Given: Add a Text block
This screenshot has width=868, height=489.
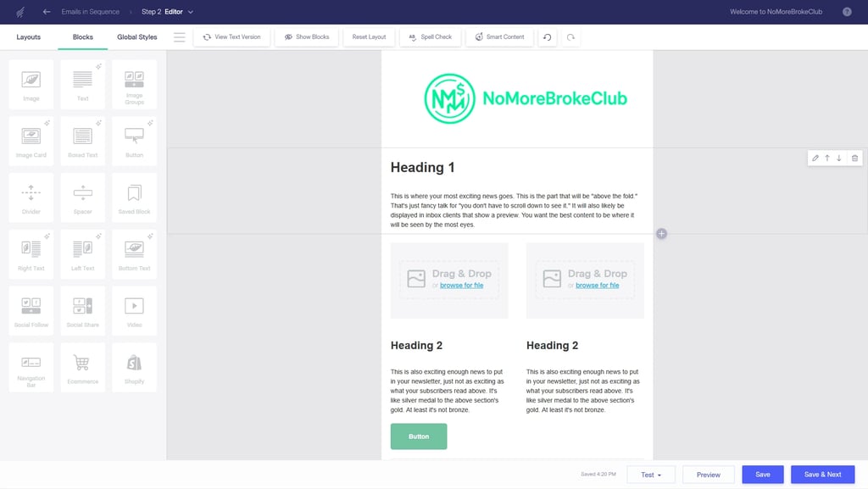Looking at the screenshot, I should pyautogui.click(x=82, y=84).
